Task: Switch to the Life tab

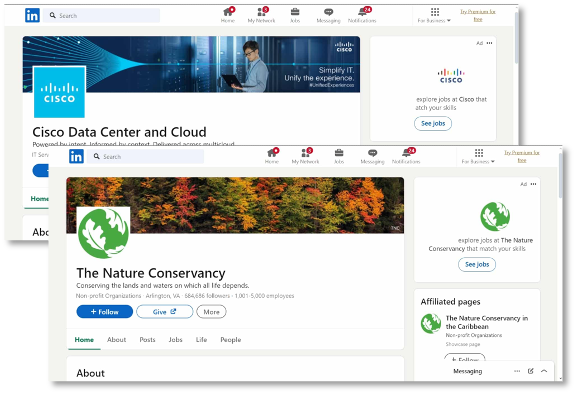Action: 201,340
